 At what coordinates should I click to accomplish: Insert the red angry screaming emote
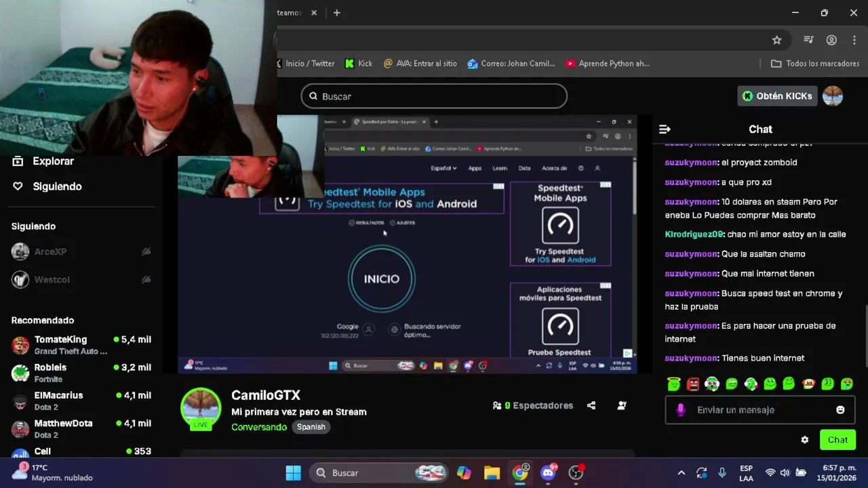coord(692,384)
